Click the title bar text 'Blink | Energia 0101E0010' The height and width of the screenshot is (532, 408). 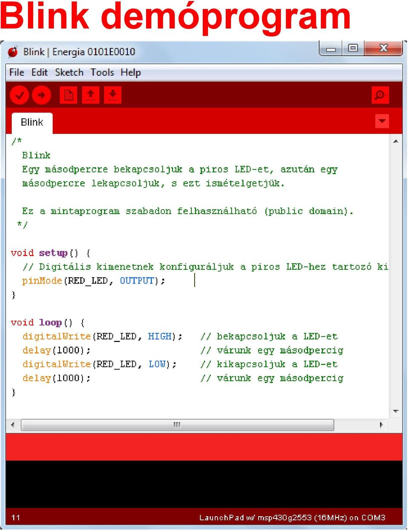point(79,52)
